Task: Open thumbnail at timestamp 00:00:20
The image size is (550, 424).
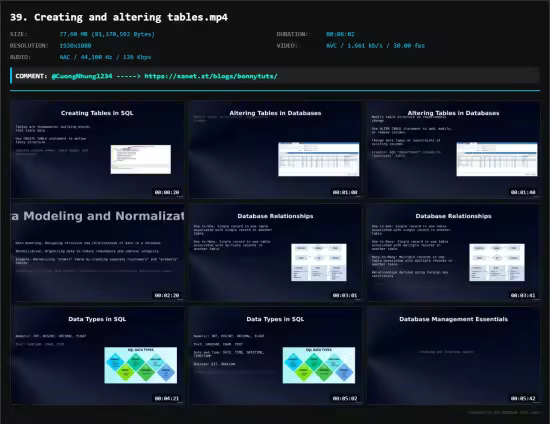Action: point(97,150)
